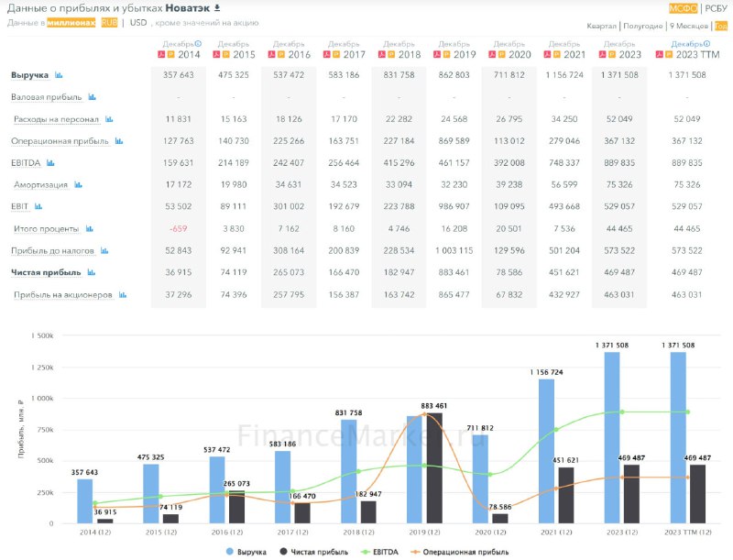
Task: Open the Выручка row label link
Action: (x=30, y=75)
